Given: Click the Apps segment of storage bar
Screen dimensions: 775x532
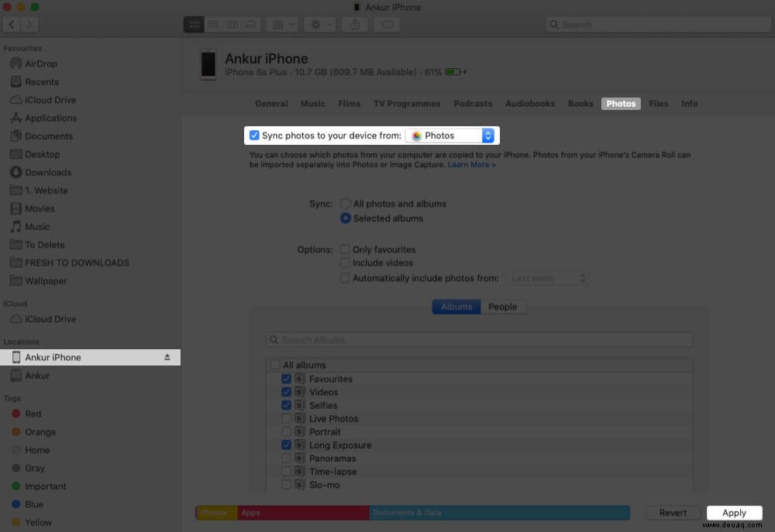Looking at the screenshot, I should click(303, 513).
